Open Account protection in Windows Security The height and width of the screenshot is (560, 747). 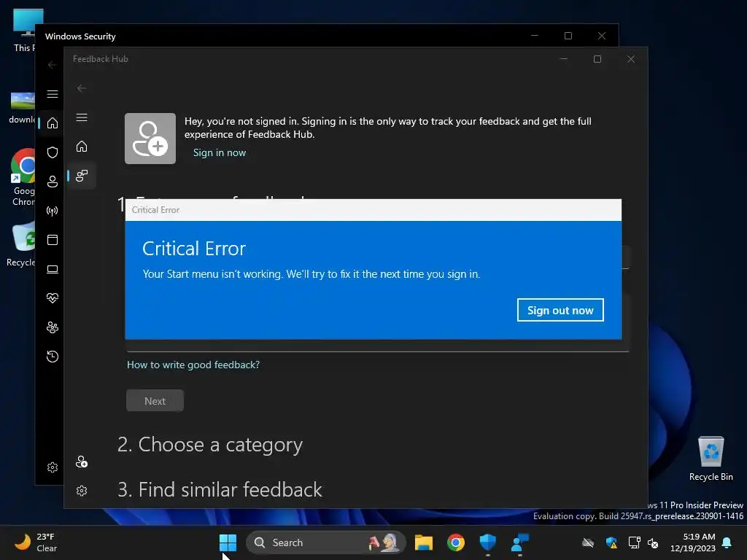tap(53, 182)
